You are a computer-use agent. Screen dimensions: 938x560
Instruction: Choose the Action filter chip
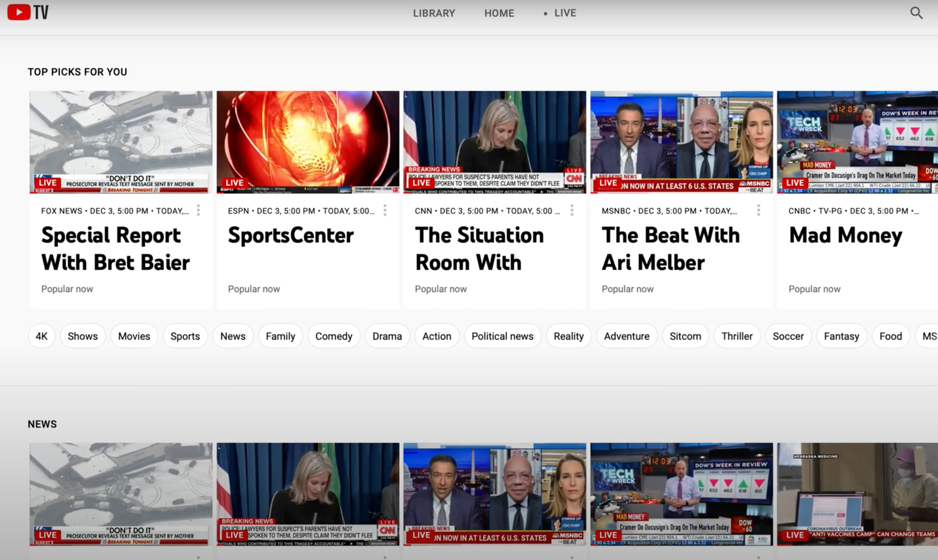point(437,336)
